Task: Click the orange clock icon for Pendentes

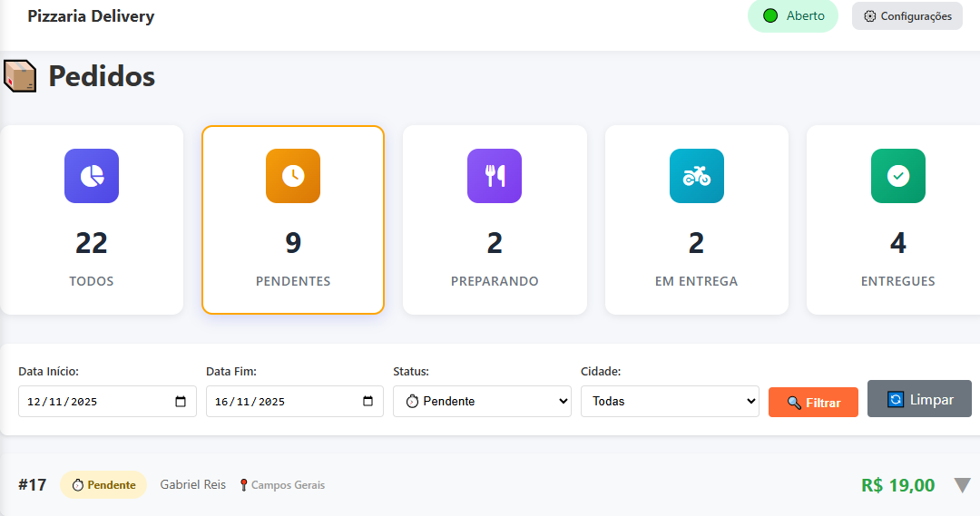Action: (293, 176)
